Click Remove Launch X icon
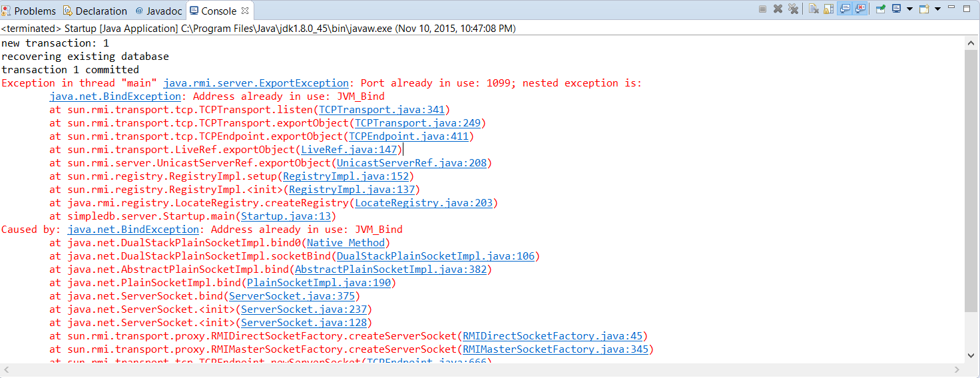Viewport: 980px width, 378px height. click(778, 9)
